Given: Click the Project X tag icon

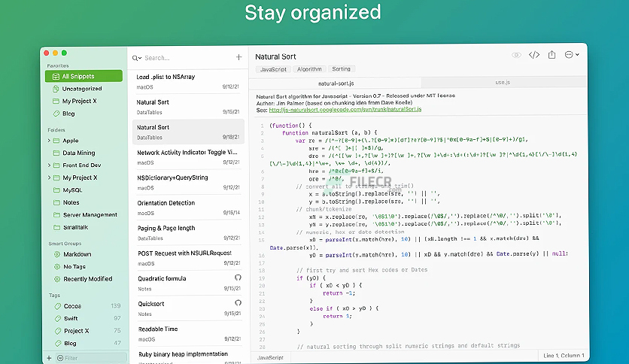Looking at the screenshot, I should pos(57,331).
